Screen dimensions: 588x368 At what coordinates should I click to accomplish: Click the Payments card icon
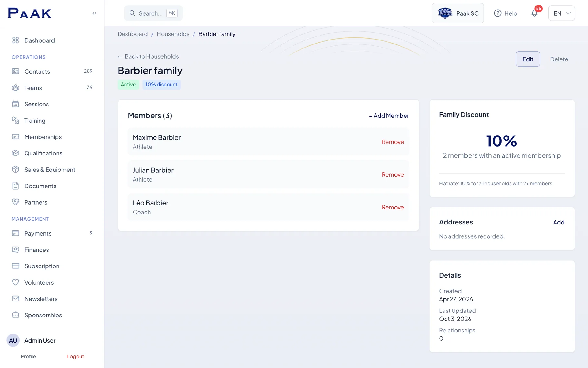pos(15,233)
